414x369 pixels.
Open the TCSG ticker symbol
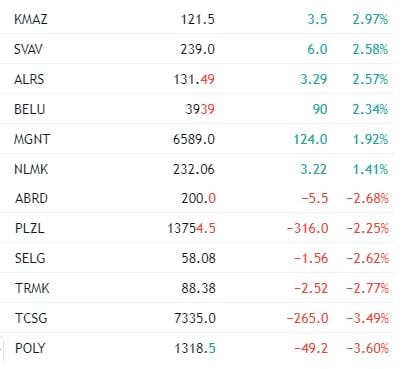pyautogui.click(x=31, y=318)
